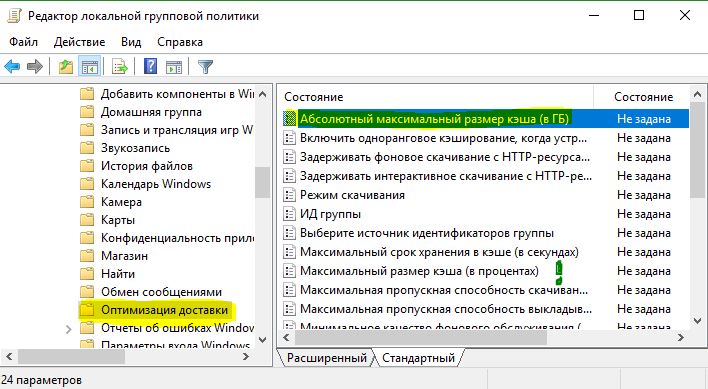Viewport: 708px width, 389px height.
Task: Click the Export list toolbar icon
Action: 120,67
